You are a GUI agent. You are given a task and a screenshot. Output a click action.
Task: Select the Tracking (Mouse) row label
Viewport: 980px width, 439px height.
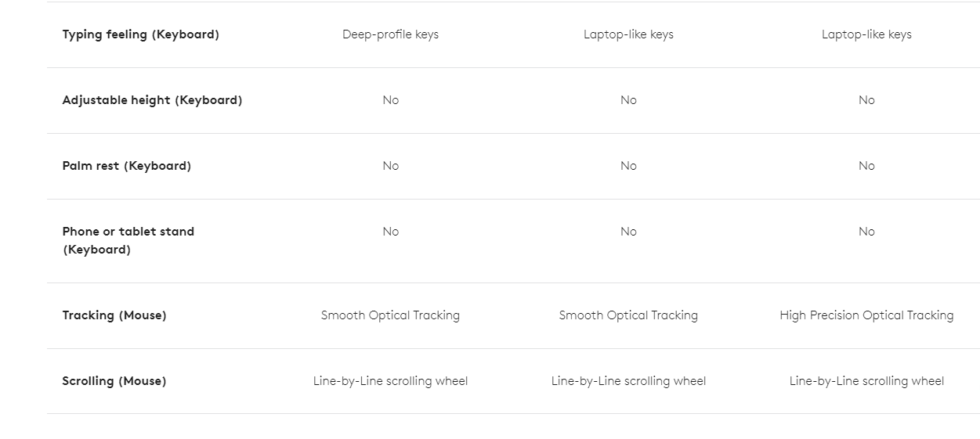pos(114,315)
